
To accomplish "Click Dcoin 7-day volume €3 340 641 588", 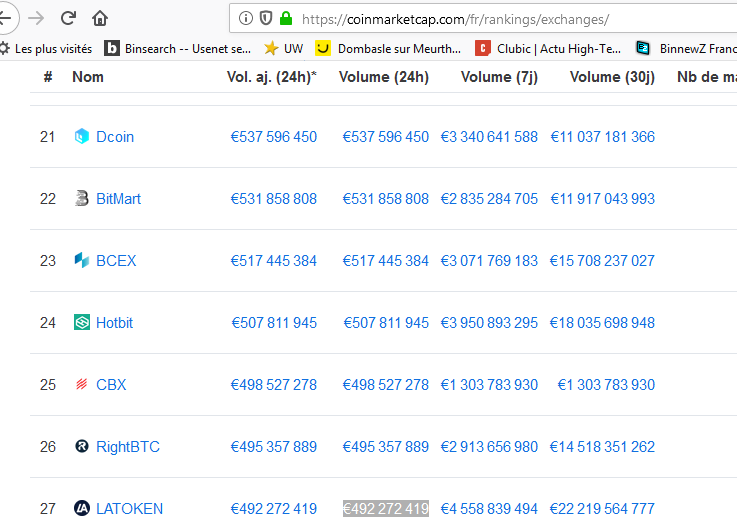I will [489, 137].
